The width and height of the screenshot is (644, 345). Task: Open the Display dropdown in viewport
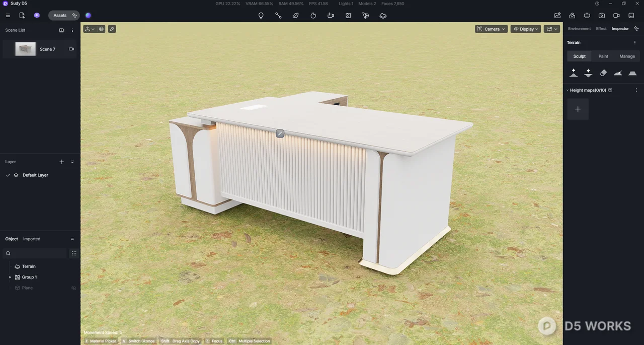point(526,29)
